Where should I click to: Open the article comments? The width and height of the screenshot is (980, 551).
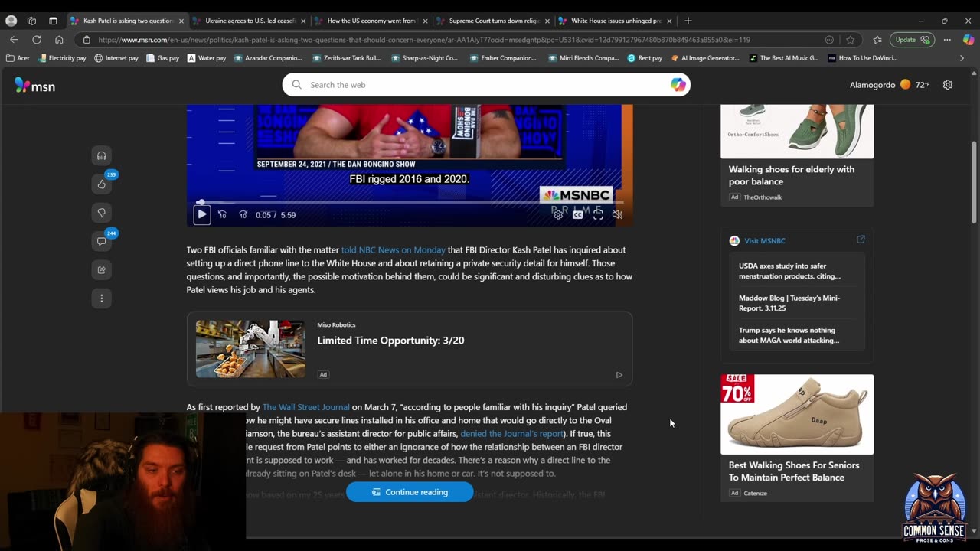tap(101, 241)
